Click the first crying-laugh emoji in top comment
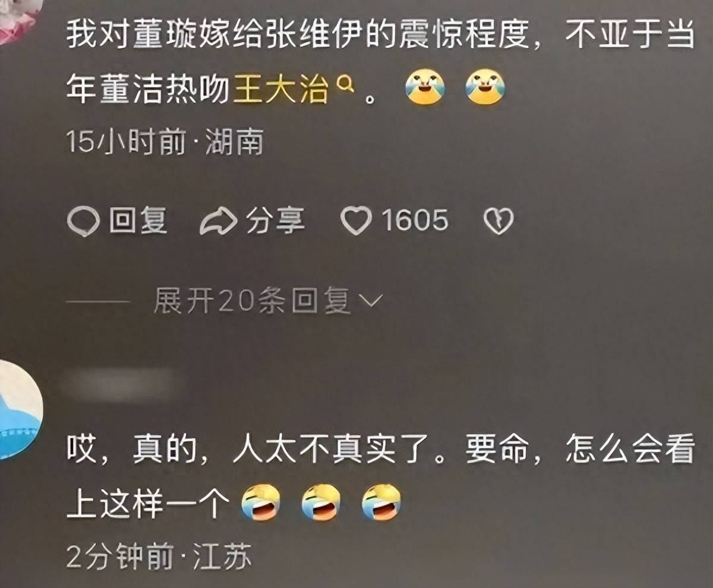 [x=424, y=87]
